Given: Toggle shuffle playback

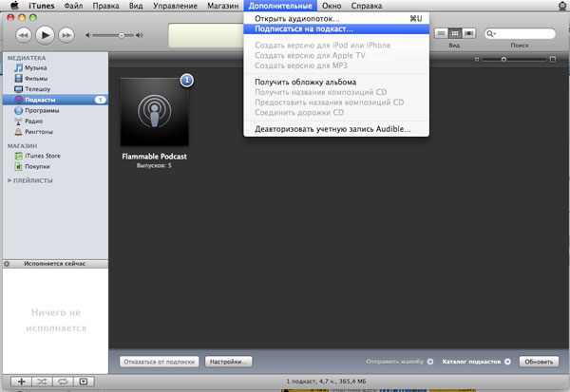Looking at the screenshot, I should (42, 382).
